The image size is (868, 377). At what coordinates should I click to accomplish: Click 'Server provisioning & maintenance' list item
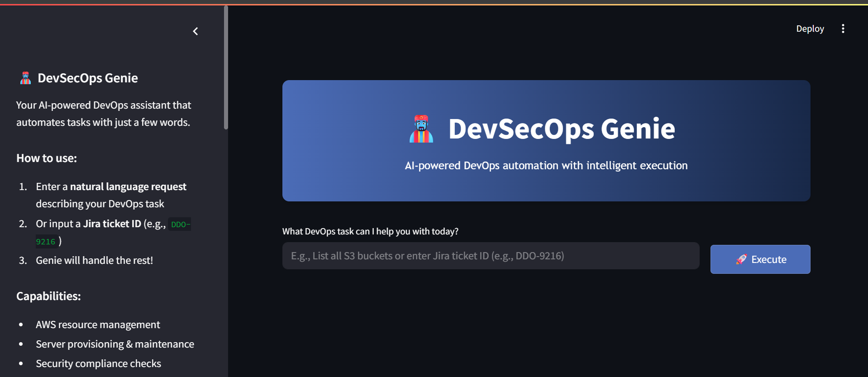click(115, 344)
